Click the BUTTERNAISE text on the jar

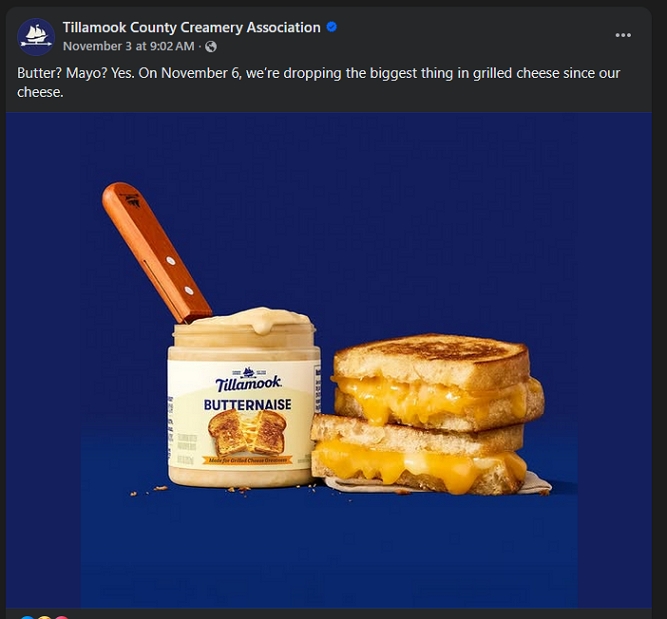point(248,405)
